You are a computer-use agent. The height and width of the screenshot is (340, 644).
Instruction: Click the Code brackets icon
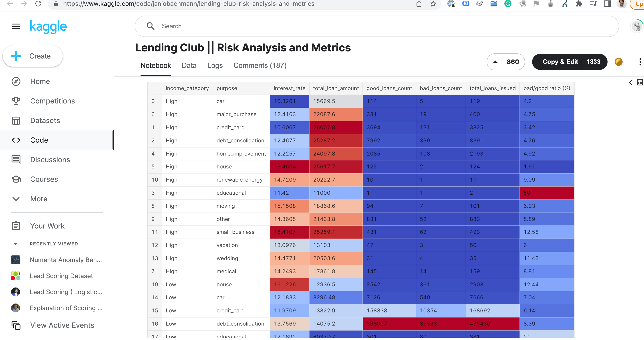coord(16,140)
